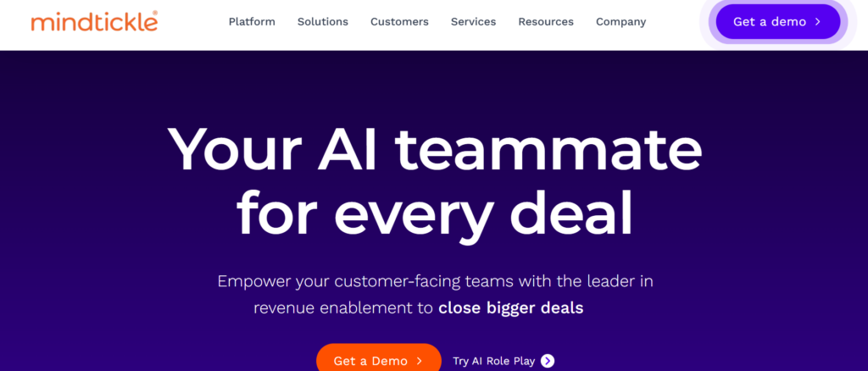Open the Company menu item
This screenshot has width=868, height=371.
620,21
